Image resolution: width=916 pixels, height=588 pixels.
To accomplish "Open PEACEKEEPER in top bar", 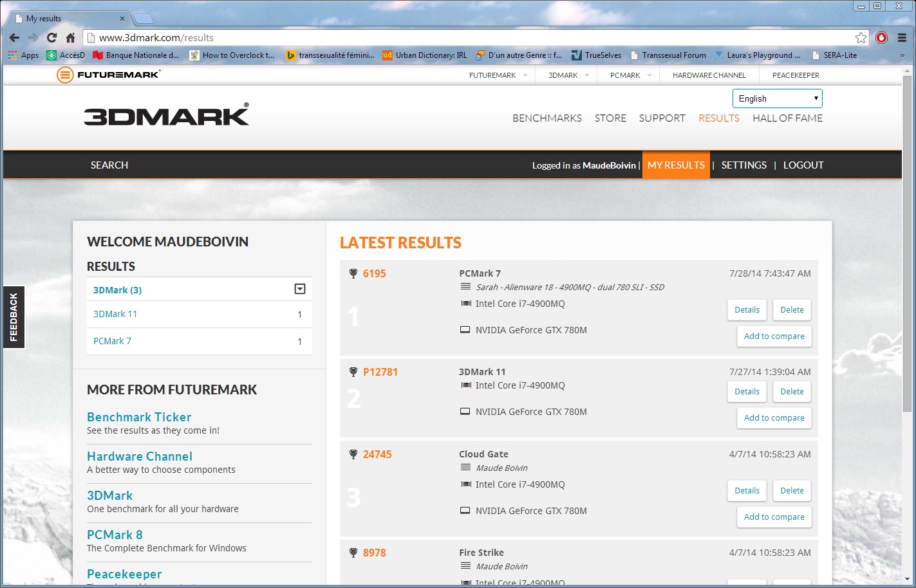I will click(x=796, y=75).
